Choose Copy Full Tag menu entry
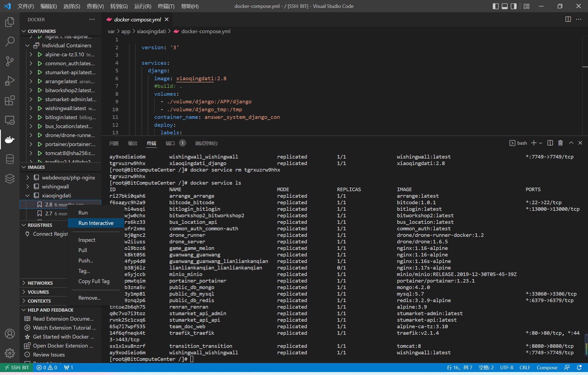This screenshot has height=375, width=588. click(x=96, y=281)
